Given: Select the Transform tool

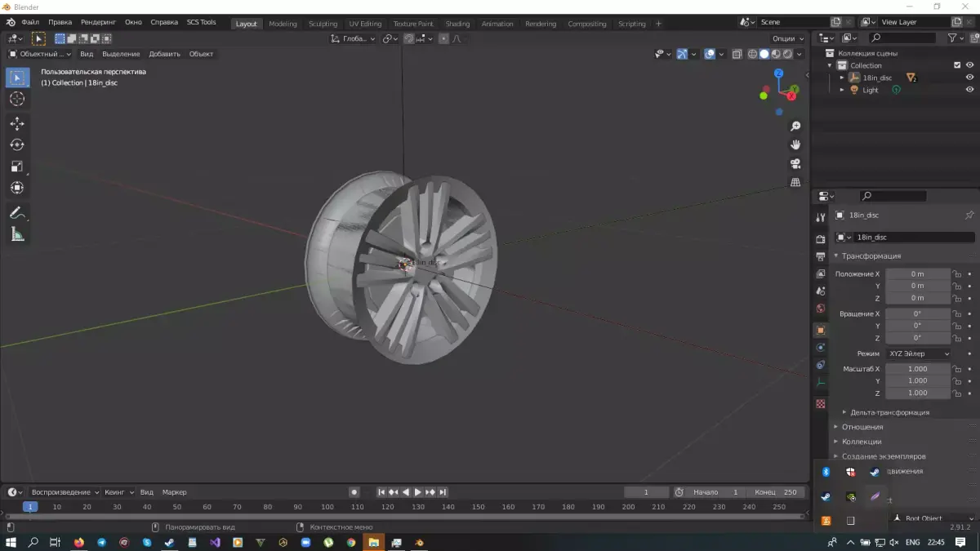Looking at the screenshot, I should 17,188.
